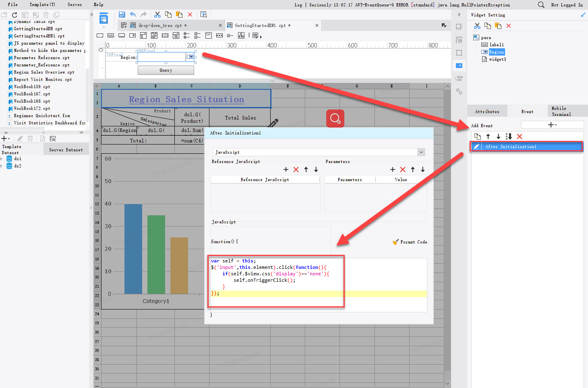588x388 pixels.
Task: Open the Help menu
Action: (98, 5)
